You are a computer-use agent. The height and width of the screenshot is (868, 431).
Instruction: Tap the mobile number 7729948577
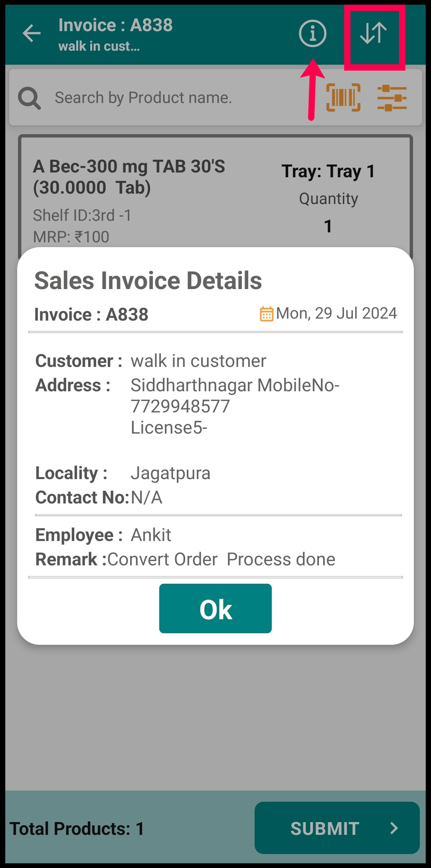(180, 406)
